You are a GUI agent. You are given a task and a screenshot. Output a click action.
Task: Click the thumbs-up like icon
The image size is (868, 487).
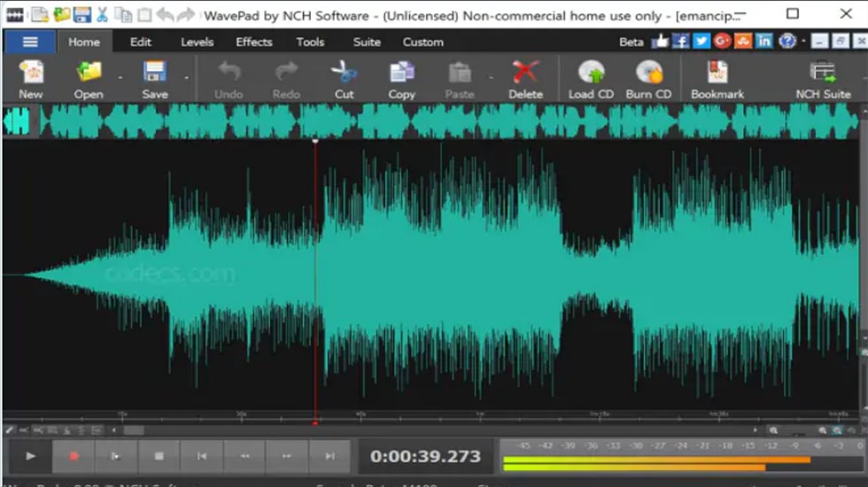(x=660, y=41)
